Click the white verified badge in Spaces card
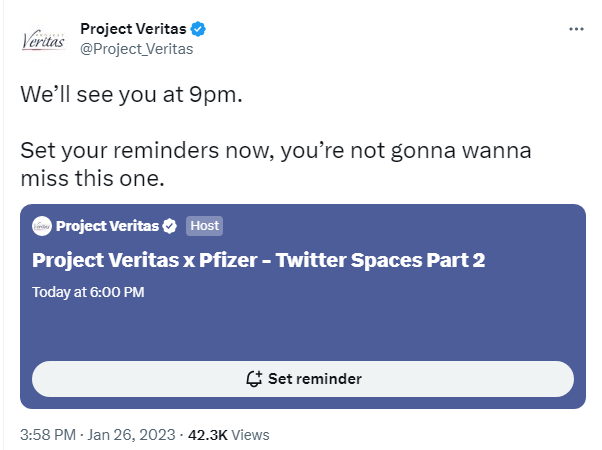The height and width of the screenshot is (450, 602). 169,226
